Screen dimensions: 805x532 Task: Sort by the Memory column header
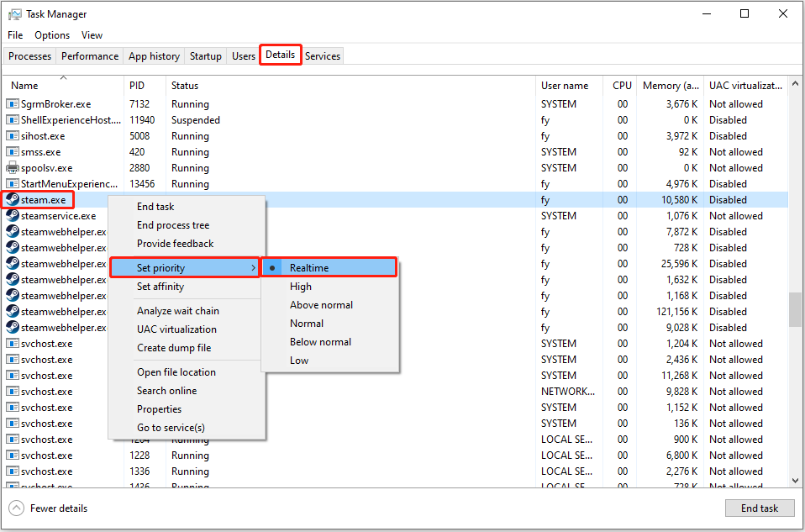670,86
